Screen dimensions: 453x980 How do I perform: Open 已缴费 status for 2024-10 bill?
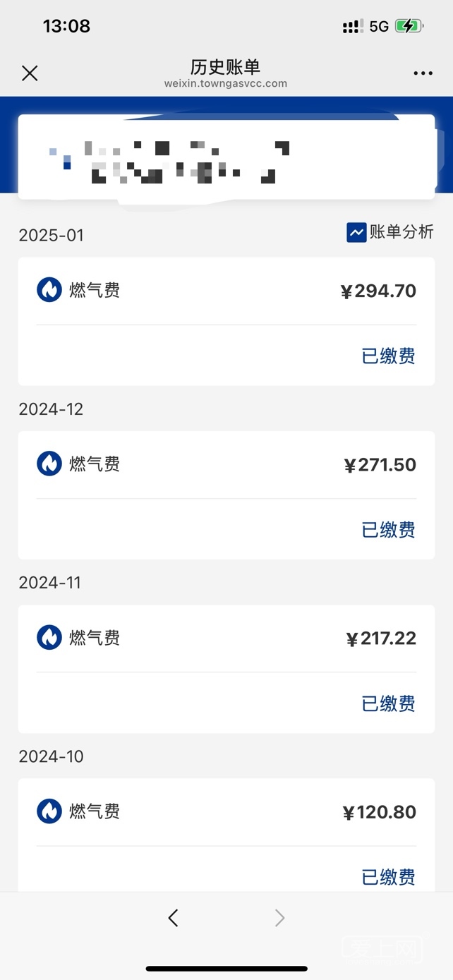click(x=388, y=876)
